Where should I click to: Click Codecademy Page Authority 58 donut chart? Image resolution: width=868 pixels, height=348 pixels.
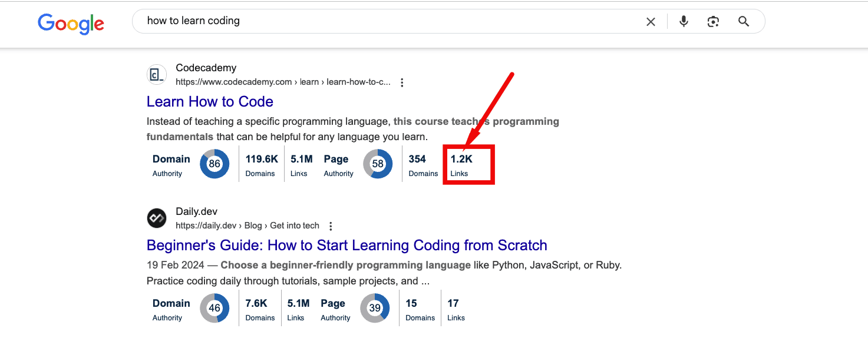point(378,164)
